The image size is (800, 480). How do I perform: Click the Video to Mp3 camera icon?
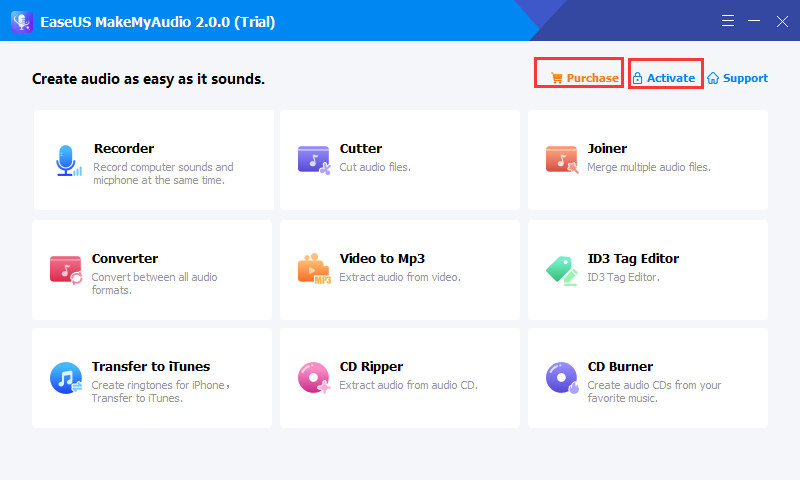coord(314,268)
